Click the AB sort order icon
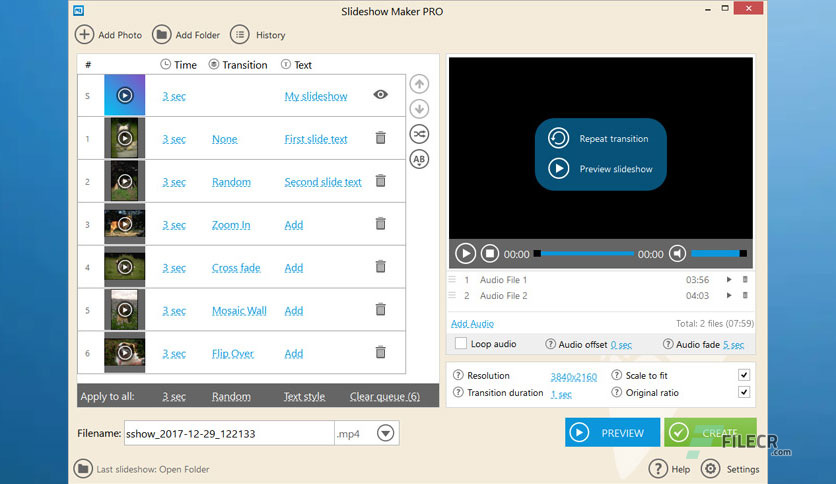 [x=419, y=159]
